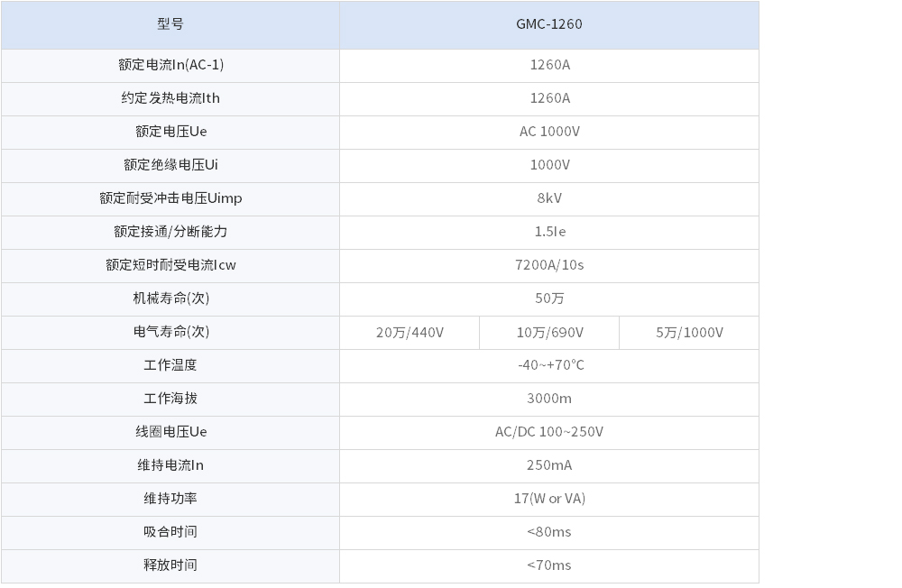Click the 5万/1000V electrical life cell
Image resolution: width=902 pixels, height=588 pixels.
tap(689, 333)
